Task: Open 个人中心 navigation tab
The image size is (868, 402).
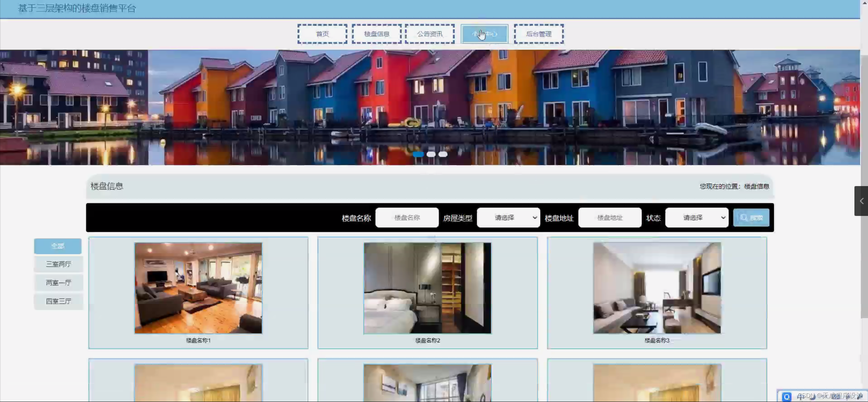Action: [x=484, y=34]
